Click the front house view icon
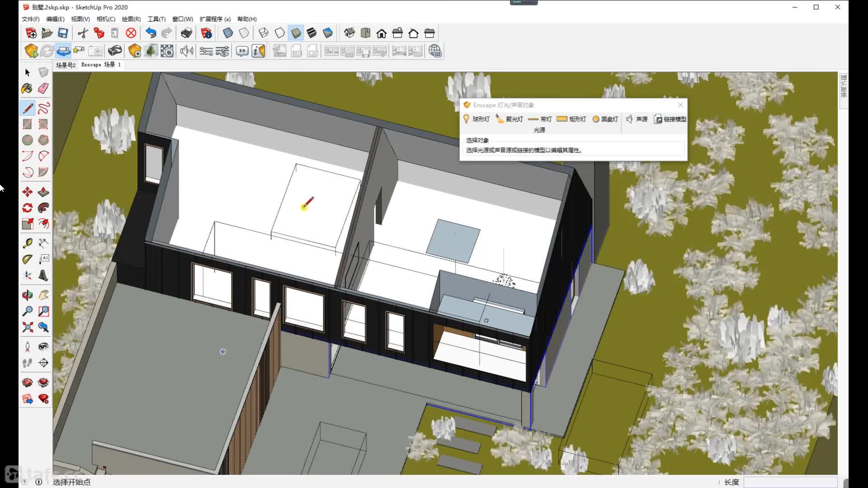 click(382, 33)
